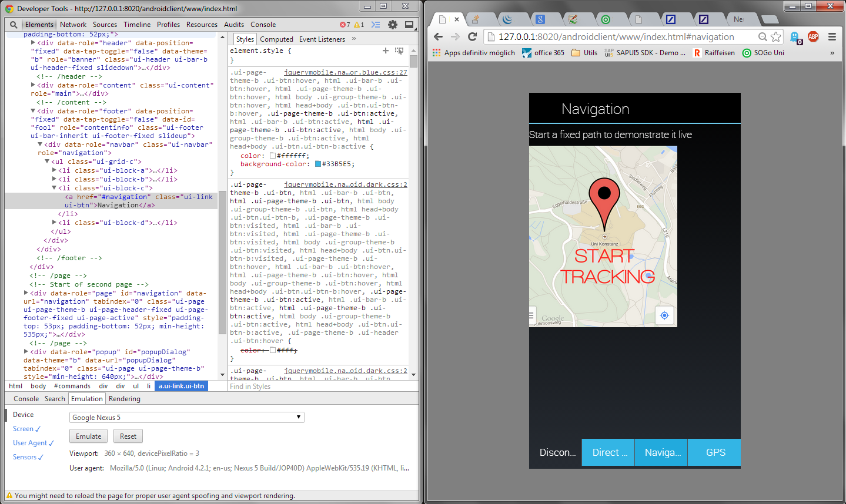
Task: Tap the GPS navbar button in app
Action: pos(715,452)
